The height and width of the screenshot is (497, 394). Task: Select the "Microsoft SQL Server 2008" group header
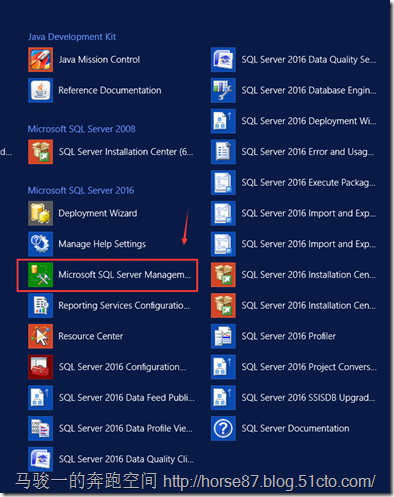[82, 129]
